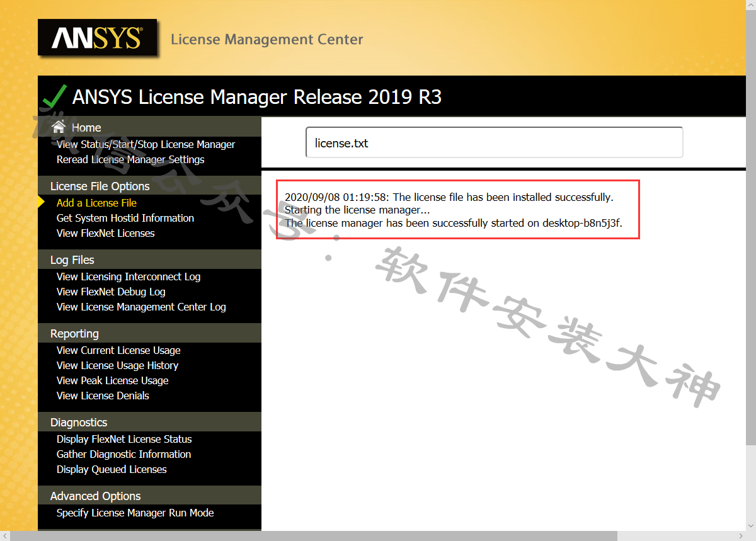Click the Home house icon
Screen dimensions: 756x541
(x=59, y=127)
